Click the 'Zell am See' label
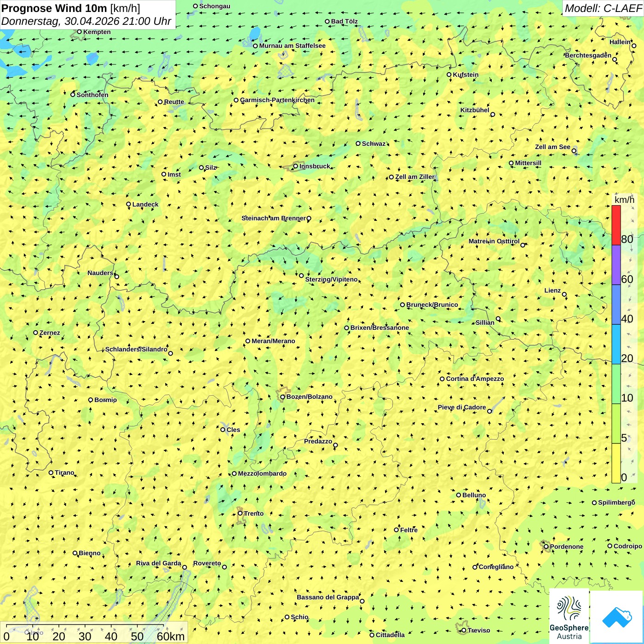 552,147
